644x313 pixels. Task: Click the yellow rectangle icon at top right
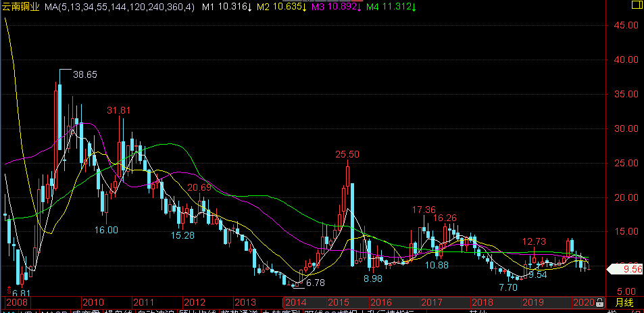pos(637,3)
